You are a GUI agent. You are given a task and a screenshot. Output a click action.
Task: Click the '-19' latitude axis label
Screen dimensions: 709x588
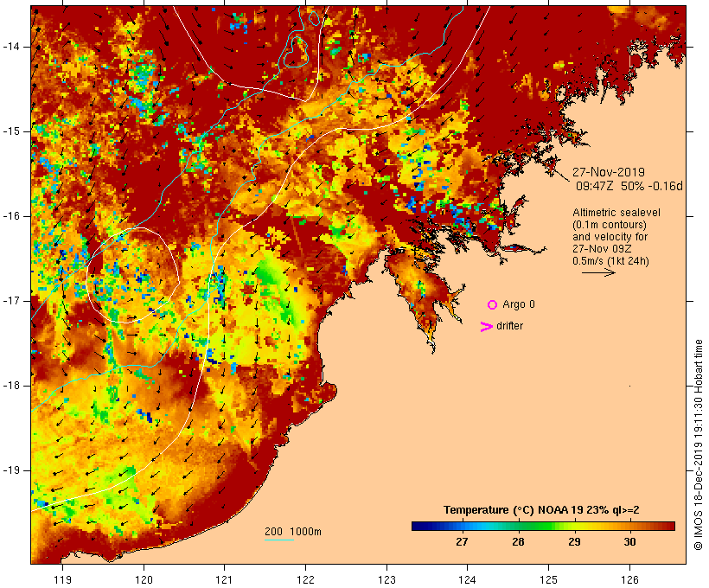pyautogui.click(x=10, y=470)
